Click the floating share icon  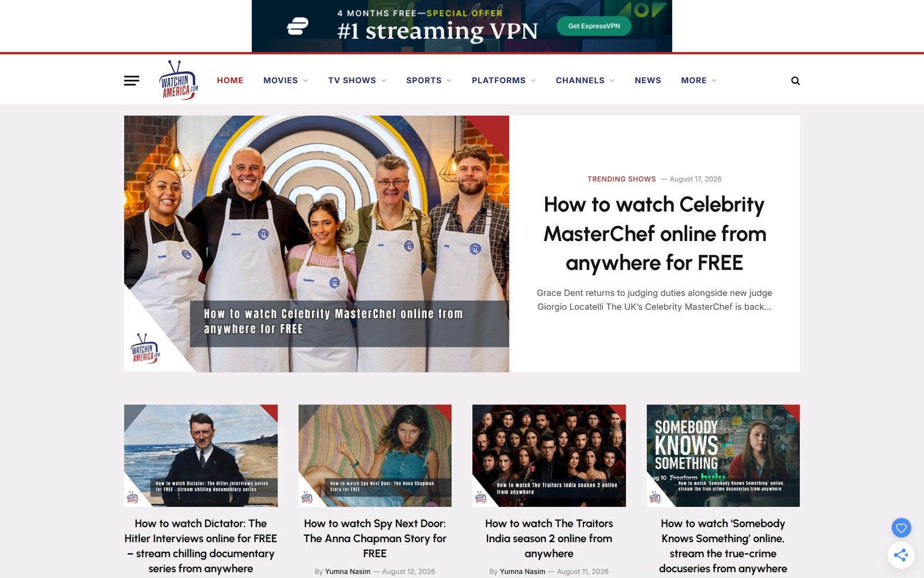[901, 555]
